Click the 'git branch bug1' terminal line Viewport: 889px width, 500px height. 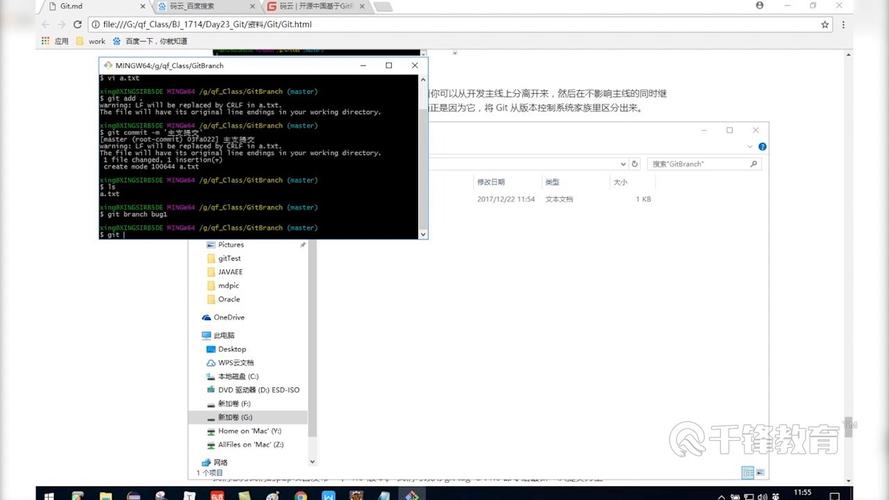coord(133,214)
